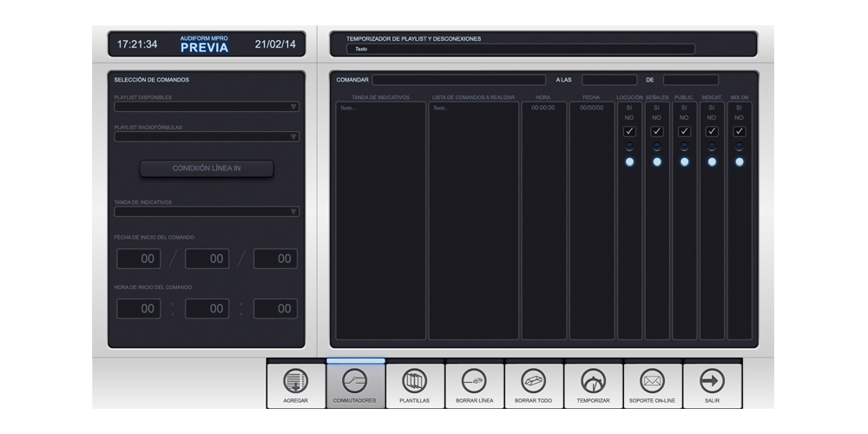Click the BORRAR LÍNEA eraser icon

474,381
